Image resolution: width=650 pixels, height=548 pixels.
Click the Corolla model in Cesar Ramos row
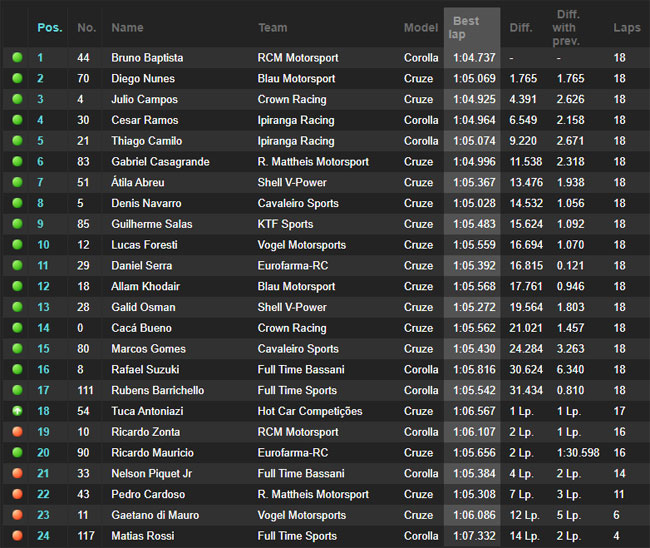(421, 120)
